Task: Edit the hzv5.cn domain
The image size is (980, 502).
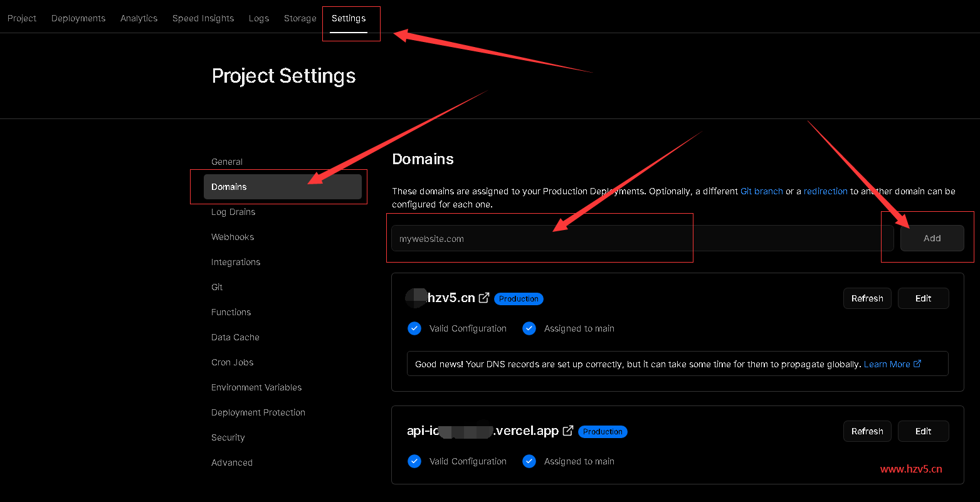Action: point(924,298)
